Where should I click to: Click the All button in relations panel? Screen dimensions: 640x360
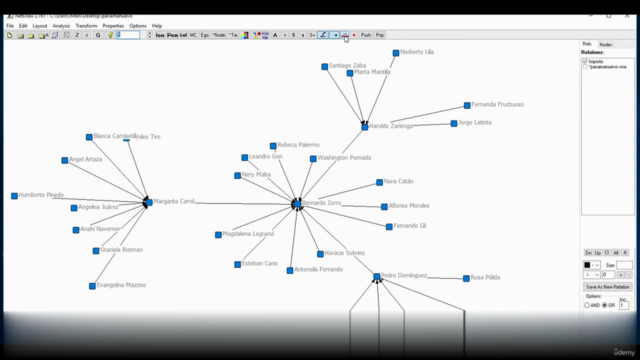click(616, 253)
